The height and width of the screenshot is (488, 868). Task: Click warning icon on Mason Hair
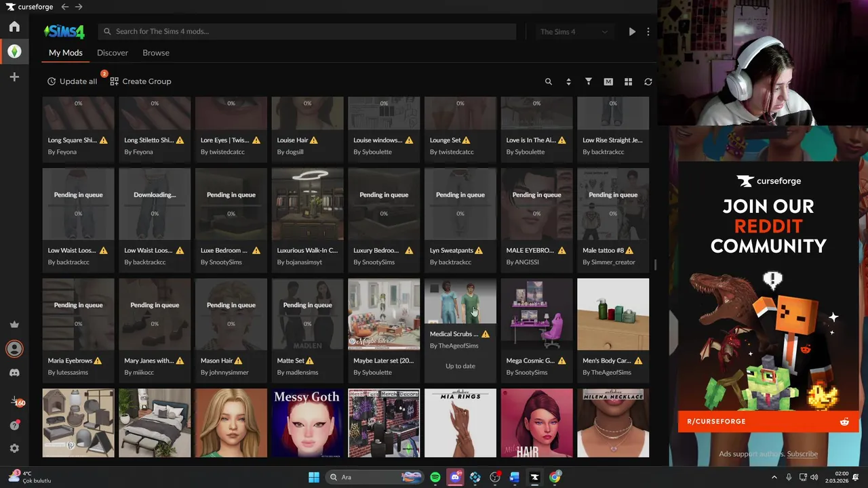coord(239,361)
